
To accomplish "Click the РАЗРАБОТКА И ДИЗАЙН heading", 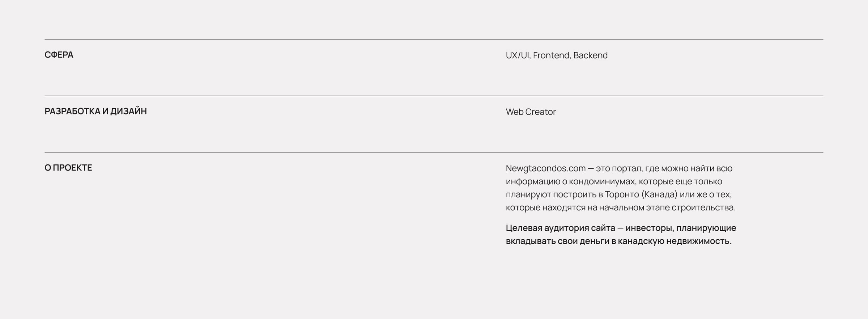I will pos(95,111).
